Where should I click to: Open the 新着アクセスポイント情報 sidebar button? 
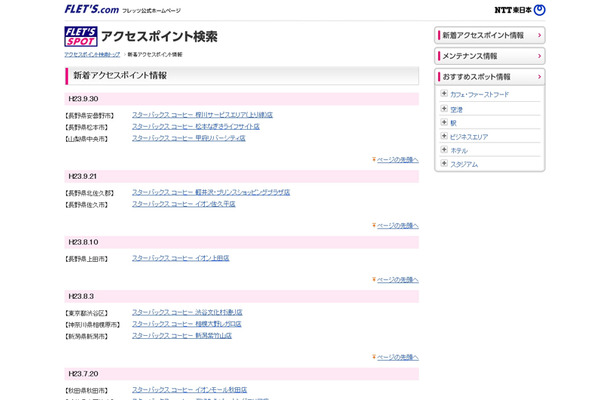click(489, 35)
